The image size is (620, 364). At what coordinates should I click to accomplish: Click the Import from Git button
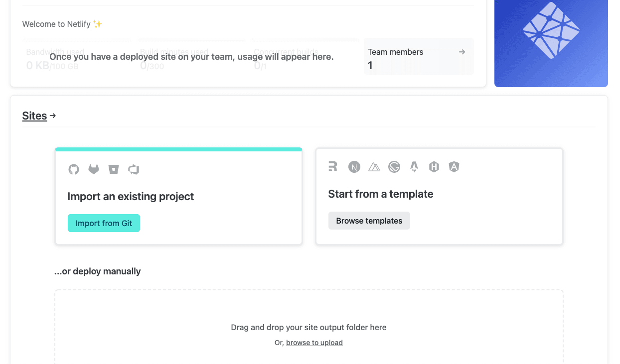click(104, 223)
